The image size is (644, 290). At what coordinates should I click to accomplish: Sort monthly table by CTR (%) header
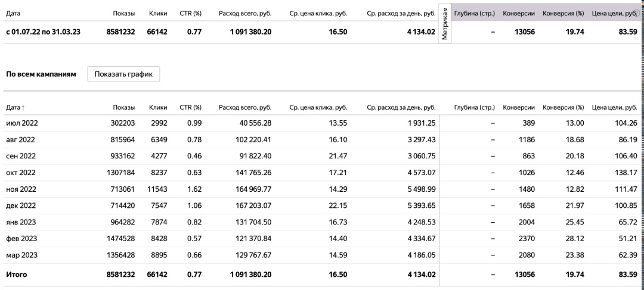190,107
